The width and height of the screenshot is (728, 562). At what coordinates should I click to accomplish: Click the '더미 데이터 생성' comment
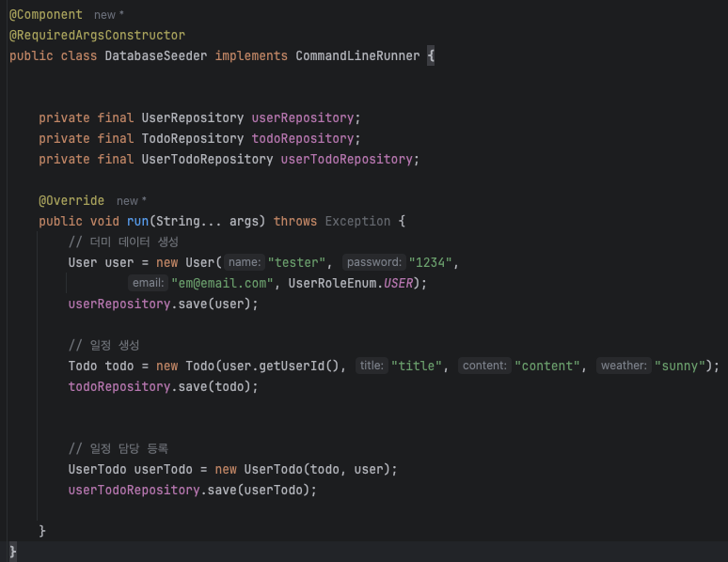(x=123, y=242)
